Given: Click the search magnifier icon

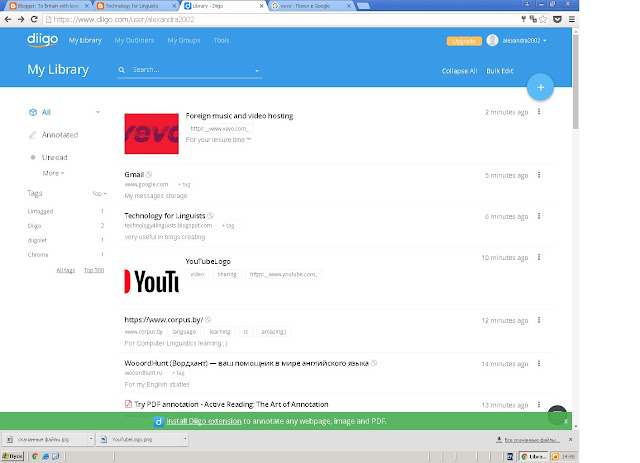Looking at the screenshot, I should 122,70.
